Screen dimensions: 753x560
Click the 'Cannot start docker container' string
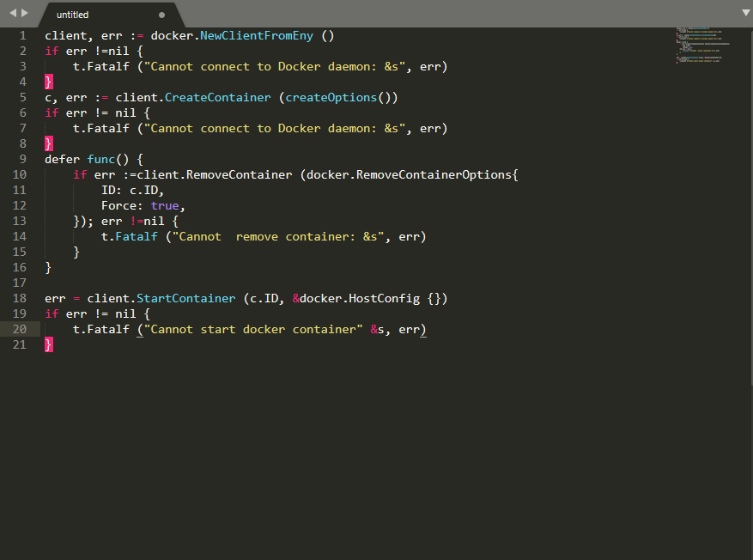[x=253, y=330]
